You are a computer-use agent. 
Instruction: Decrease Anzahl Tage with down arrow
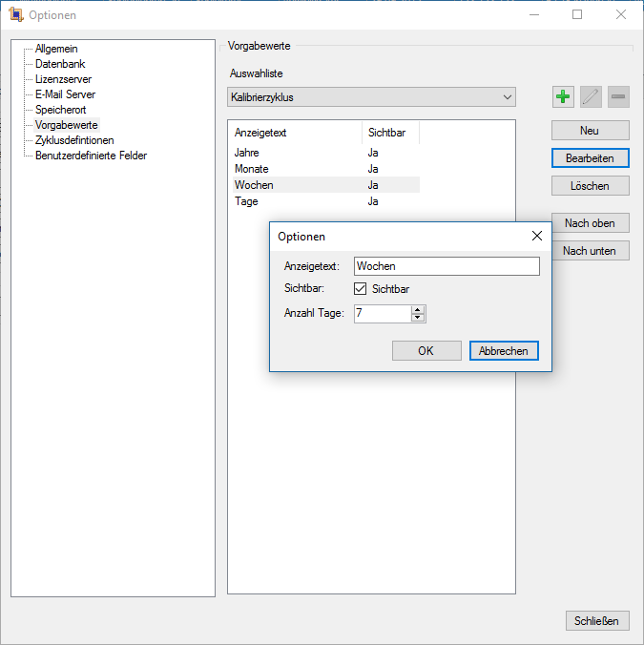click(418, 318)
